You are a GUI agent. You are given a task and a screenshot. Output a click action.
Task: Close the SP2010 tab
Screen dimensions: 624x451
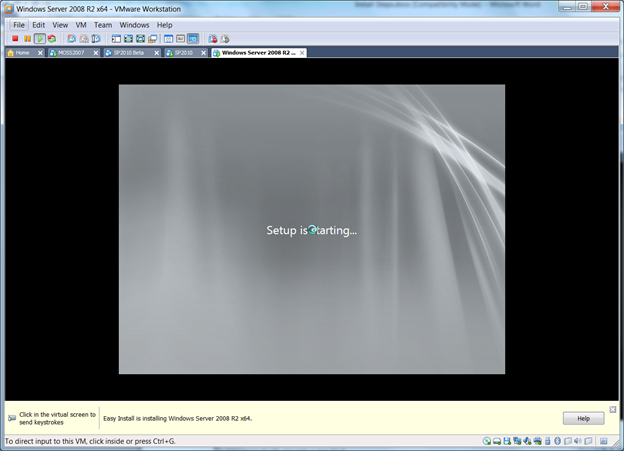tap(203, 53)
